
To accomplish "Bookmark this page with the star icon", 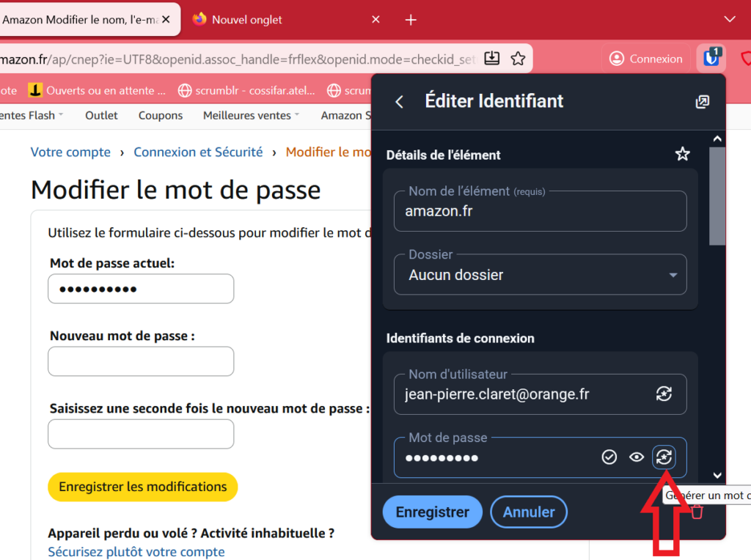I will (x=518, y=59).
